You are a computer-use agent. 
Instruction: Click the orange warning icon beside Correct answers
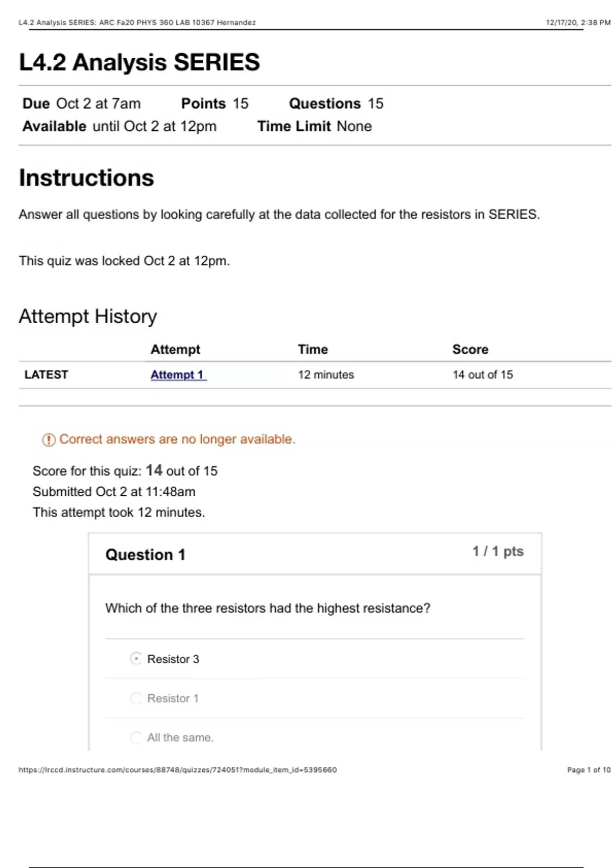coord(49,440)
